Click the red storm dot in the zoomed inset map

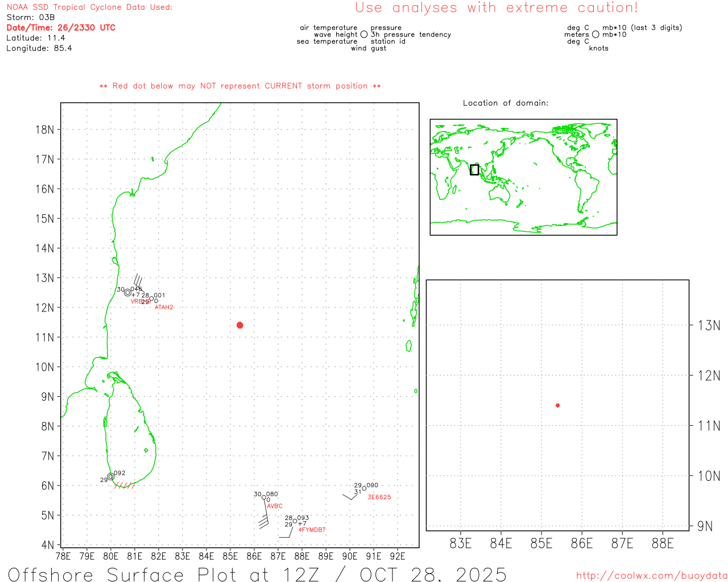pos(558,405)
